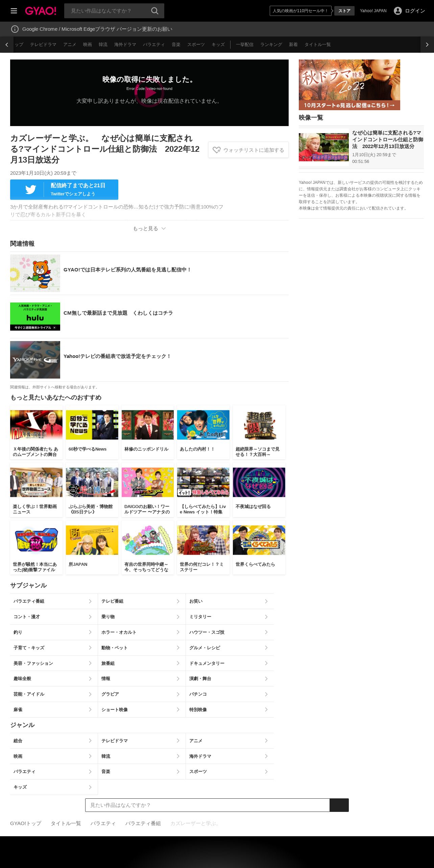The height and width of the screenshot is (868, 434).
Task: Click the login user avatar icon
Action: coord(398,11)
